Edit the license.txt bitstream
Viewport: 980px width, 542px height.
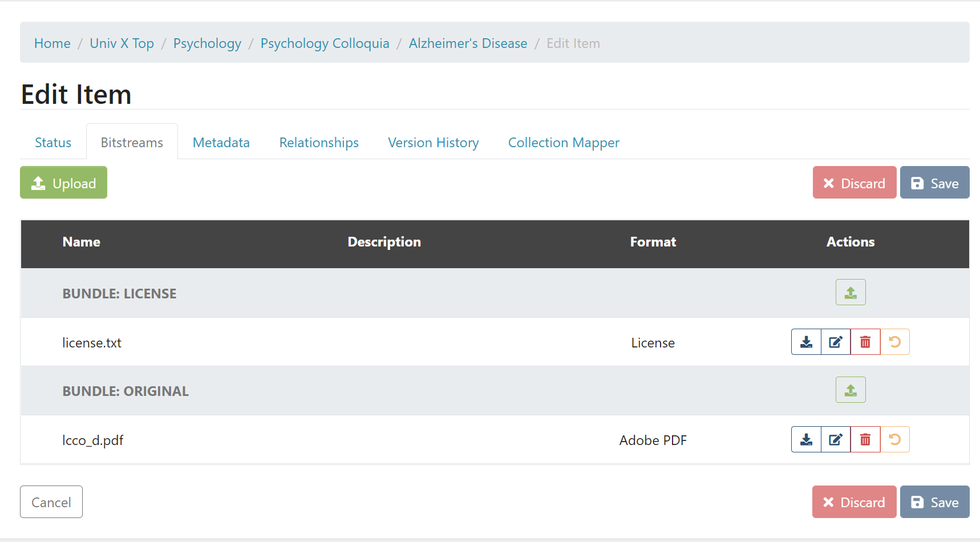click(836, 342)
